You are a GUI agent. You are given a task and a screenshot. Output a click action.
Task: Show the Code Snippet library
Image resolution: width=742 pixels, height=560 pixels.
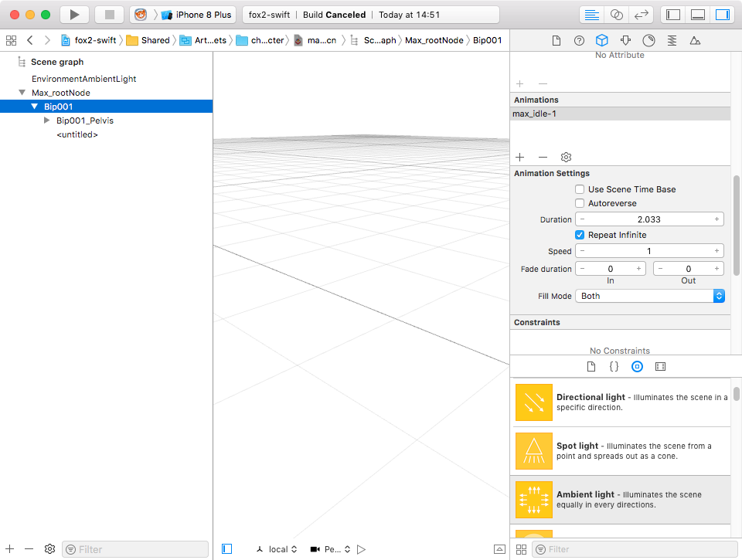[614, 367]
